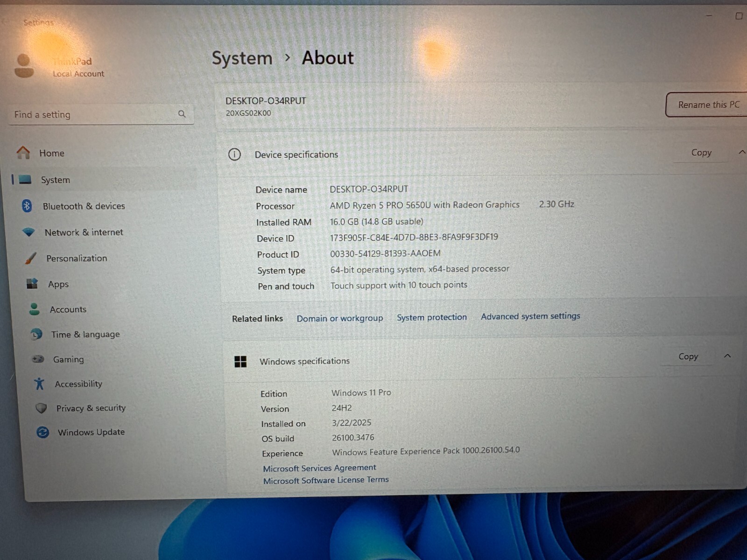Click the Find a setting search box
747x560 pixels.
[x=101, y=114]
